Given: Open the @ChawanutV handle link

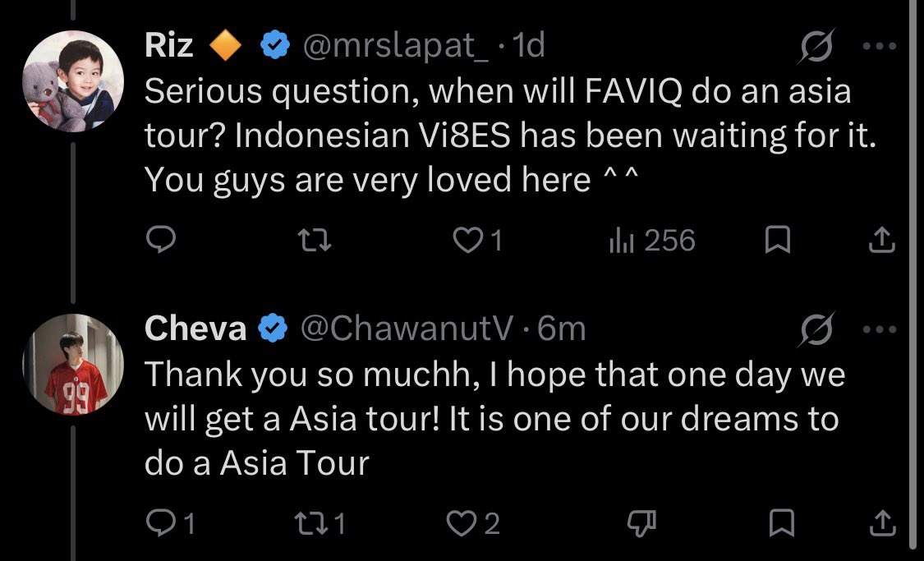Looking at the screenshot, I should (x=407, y=329).
